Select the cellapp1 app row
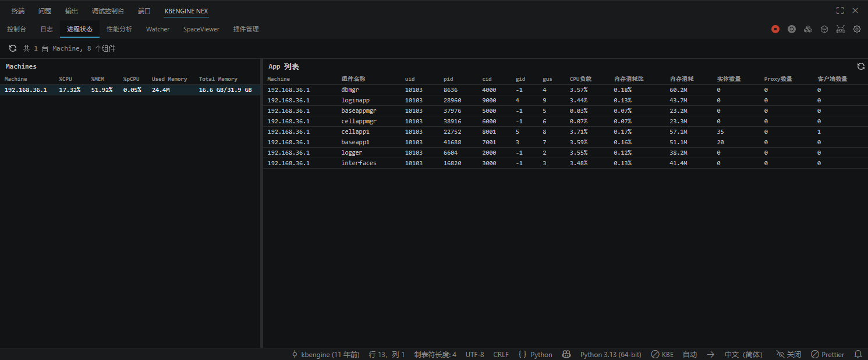This screenshot has width=868, height=360. pos(565,131)
